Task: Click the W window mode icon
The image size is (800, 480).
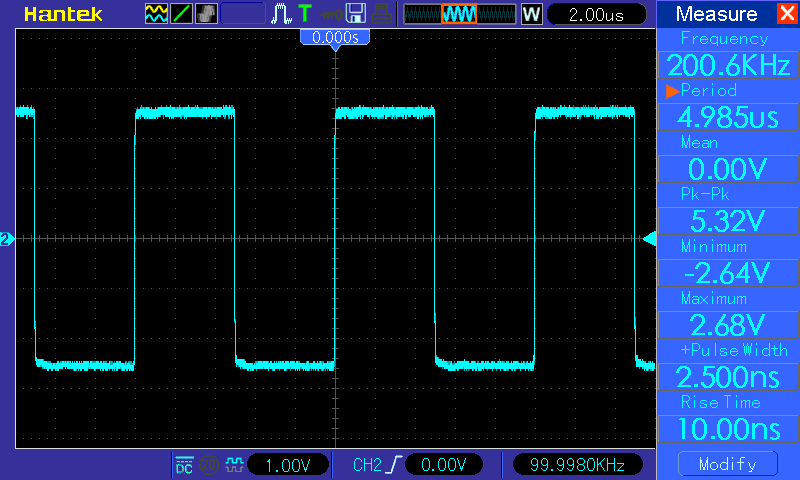Action: [531, 14]
